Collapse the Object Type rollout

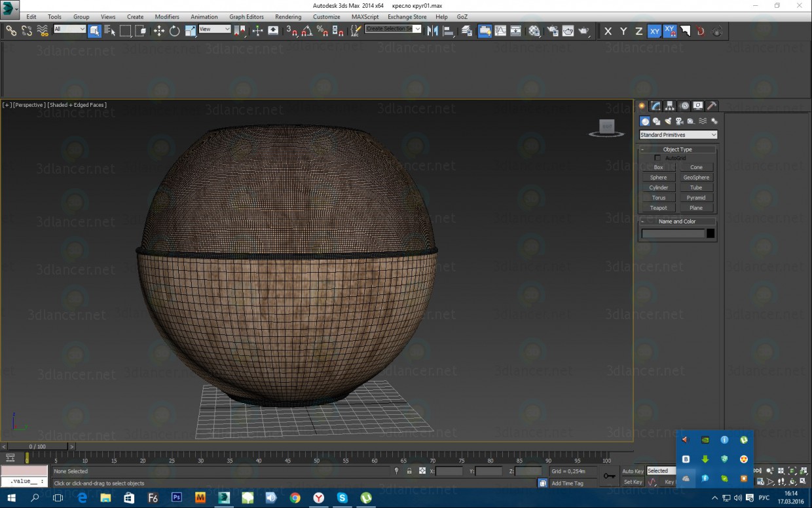pyautogui.click(x=677, y=149)
